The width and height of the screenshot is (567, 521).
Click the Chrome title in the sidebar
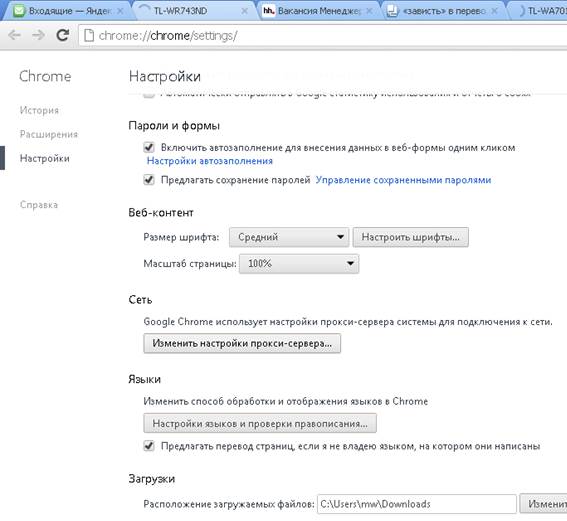click(45, 76)
